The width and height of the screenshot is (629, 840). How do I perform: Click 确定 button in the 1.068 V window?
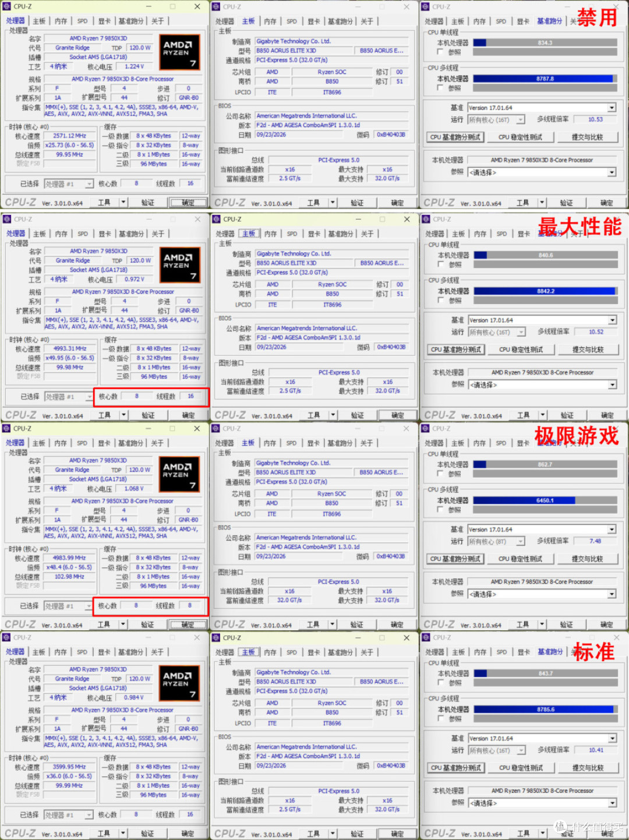(188, 624)
